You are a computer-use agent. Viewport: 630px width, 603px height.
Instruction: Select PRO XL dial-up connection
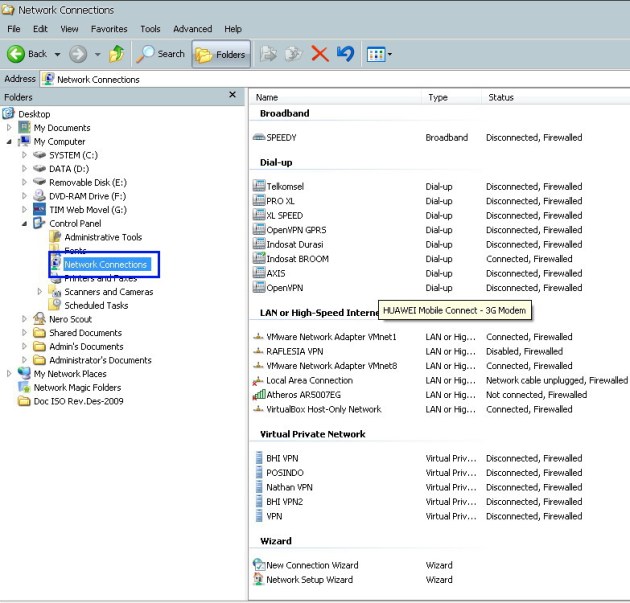tap(280, 201)
